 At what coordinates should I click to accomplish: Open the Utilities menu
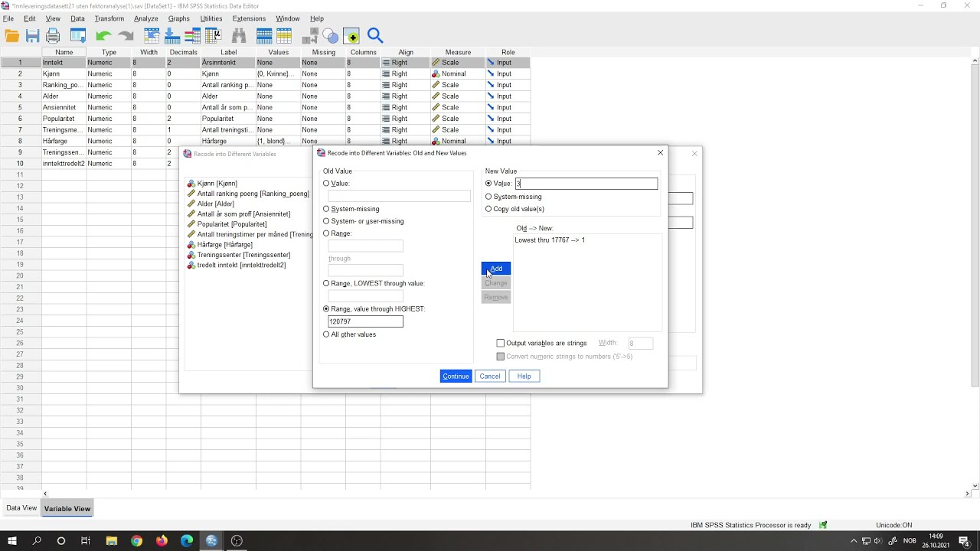coord(211,18)
